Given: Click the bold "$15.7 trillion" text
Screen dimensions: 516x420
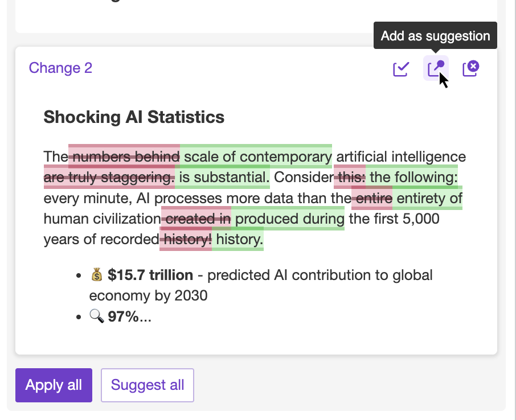Looking at the screenshot, I should 150,275.
